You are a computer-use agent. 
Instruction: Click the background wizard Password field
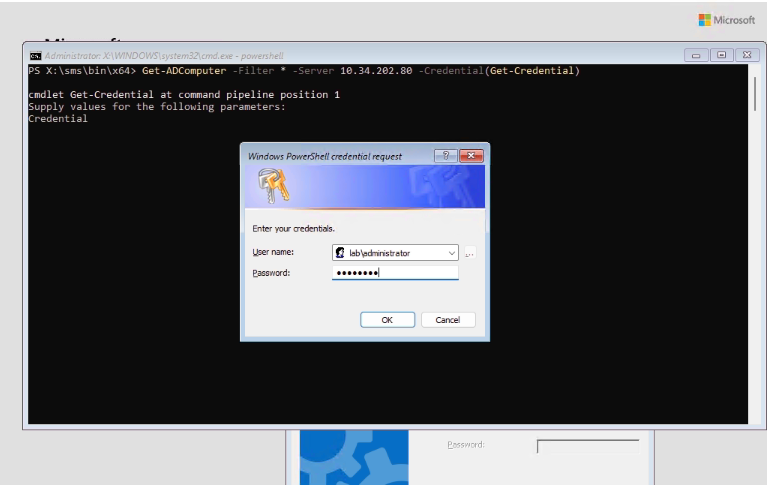coord(588,446)
